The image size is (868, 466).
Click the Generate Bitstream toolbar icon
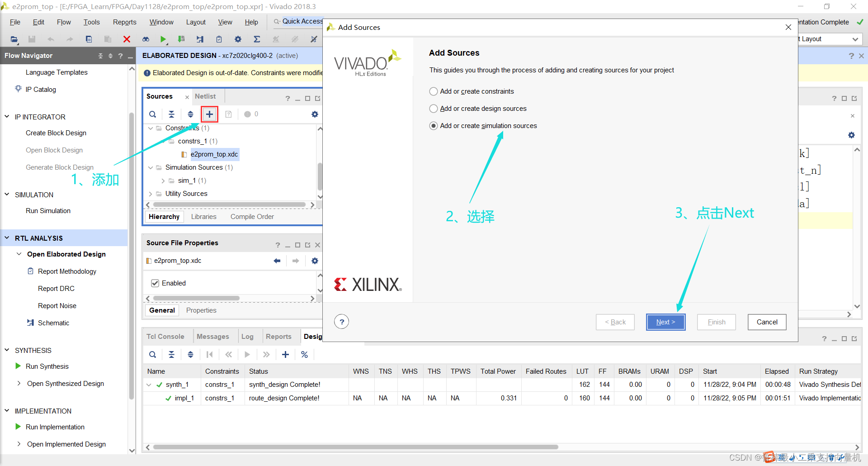pyautogui.click(x=181, y=39)
